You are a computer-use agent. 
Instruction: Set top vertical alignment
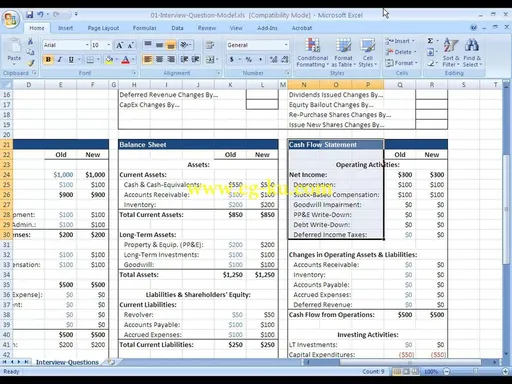[148, 45]
